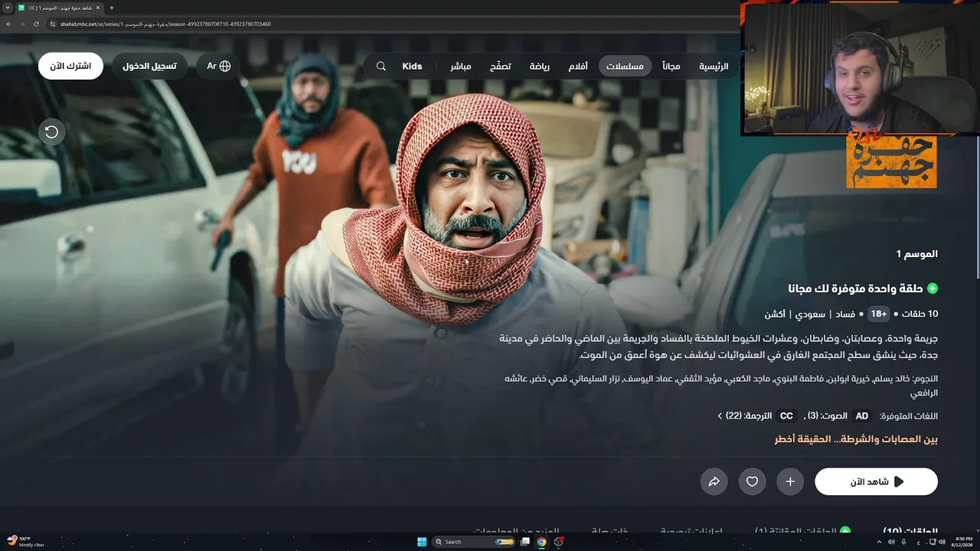Viewport: 980px width, 551px height.
Task: Open the tab search dropdown arrow
Action: tap(8, 8)
